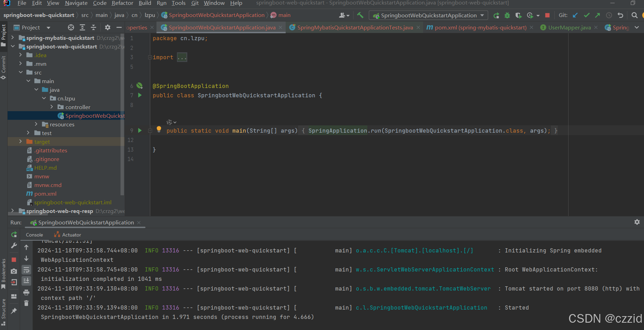Image resolution: width=644 pixels, height=330 pixels.
Task: Click Project tree vertical scrollbar
Action: coord(122,114)
